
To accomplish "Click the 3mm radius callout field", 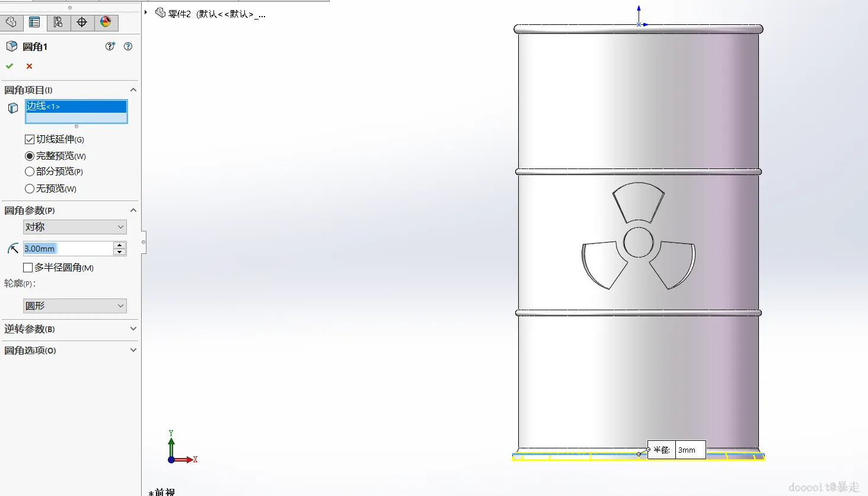I will coord(691,450).
